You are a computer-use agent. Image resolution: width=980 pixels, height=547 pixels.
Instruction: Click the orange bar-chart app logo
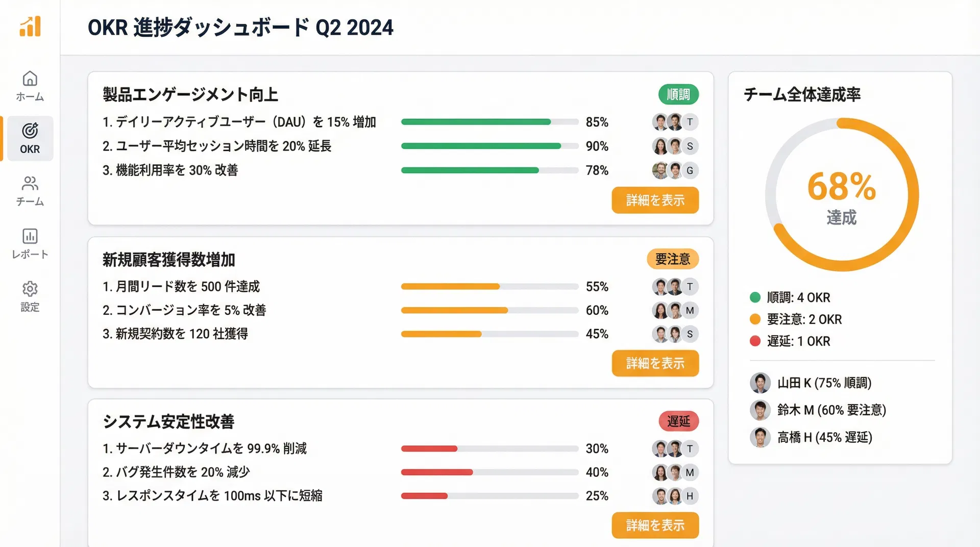30,27
